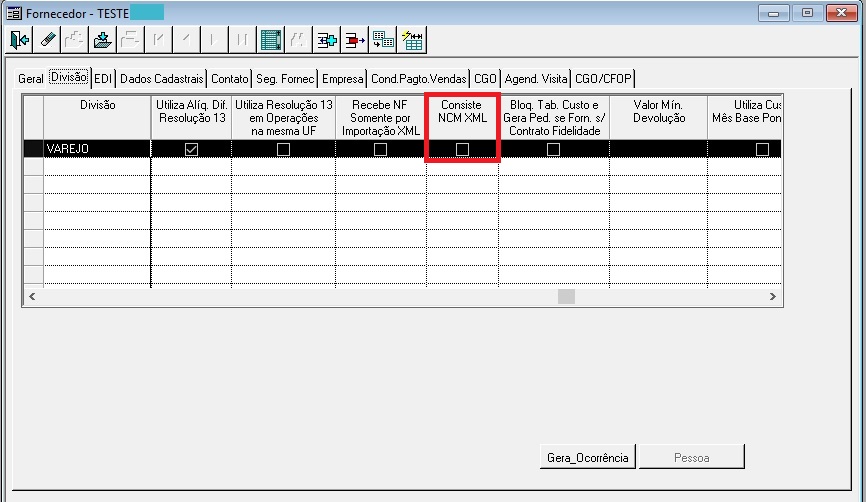The image size is (866, 502).
Task: Click the grid scrollbar left arrow
Action: 32,297
